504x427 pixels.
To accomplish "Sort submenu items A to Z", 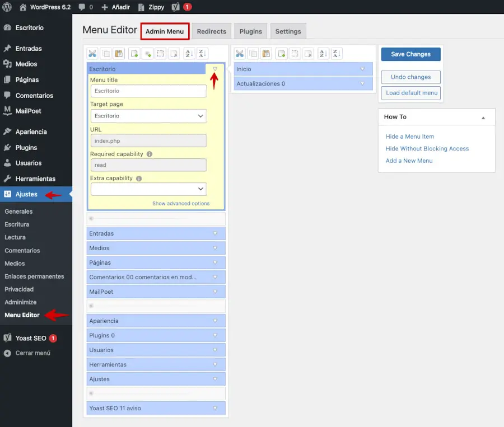I will pos(323,54).
